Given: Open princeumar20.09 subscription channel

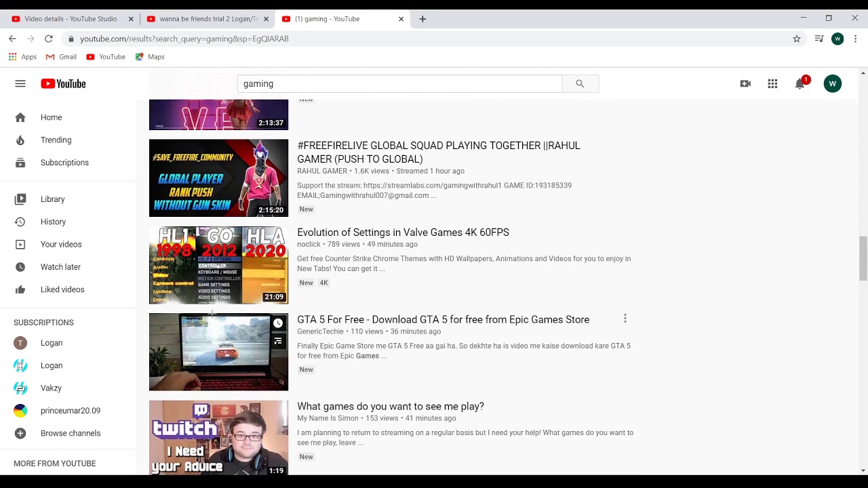Looking at the screenshot, I should pyautogui.click(x=71, y=411).
